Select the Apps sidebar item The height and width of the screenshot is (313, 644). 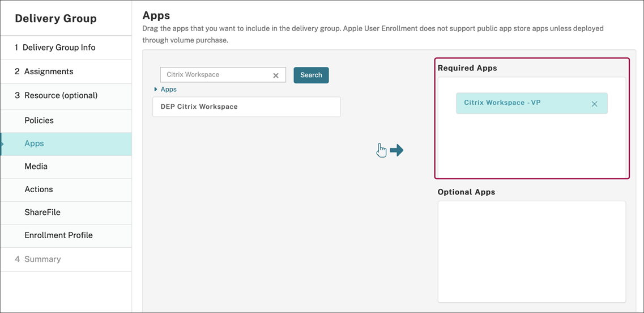[x=34, y=143]
